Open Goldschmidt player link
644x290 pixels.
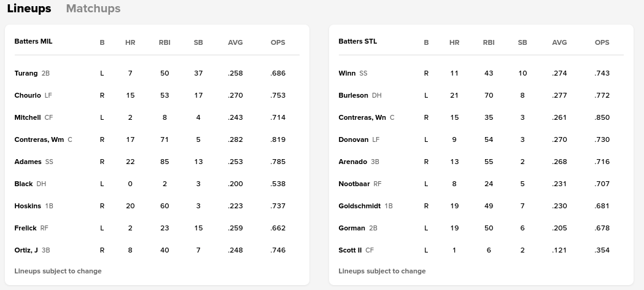[360, 206]
